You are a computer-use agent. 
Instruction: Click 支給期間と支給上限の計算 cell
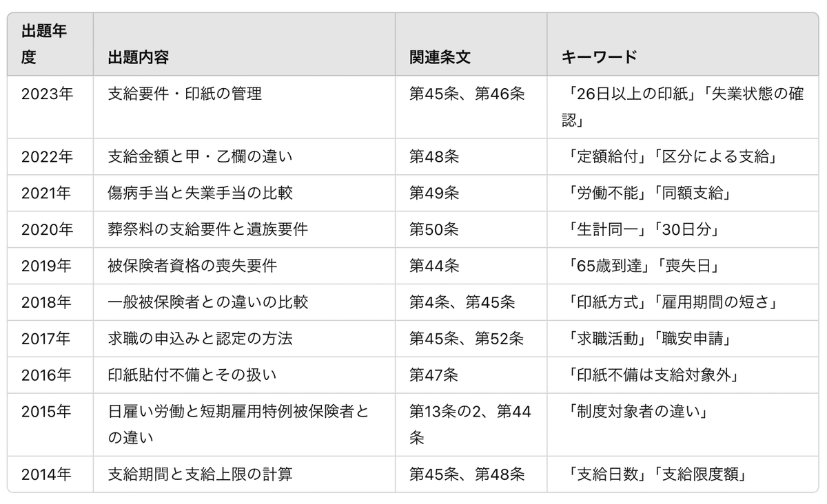tap(200, 474)
